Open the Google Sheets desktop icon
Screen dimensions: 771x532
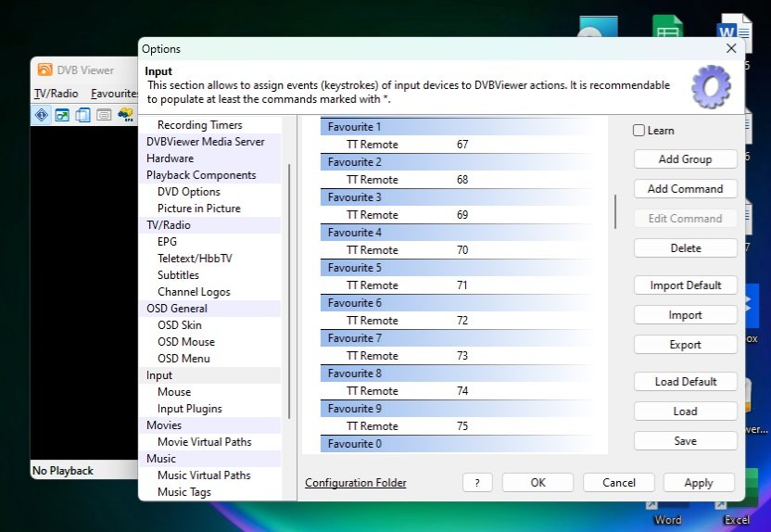pyautogui.click(x=665, y=37)
